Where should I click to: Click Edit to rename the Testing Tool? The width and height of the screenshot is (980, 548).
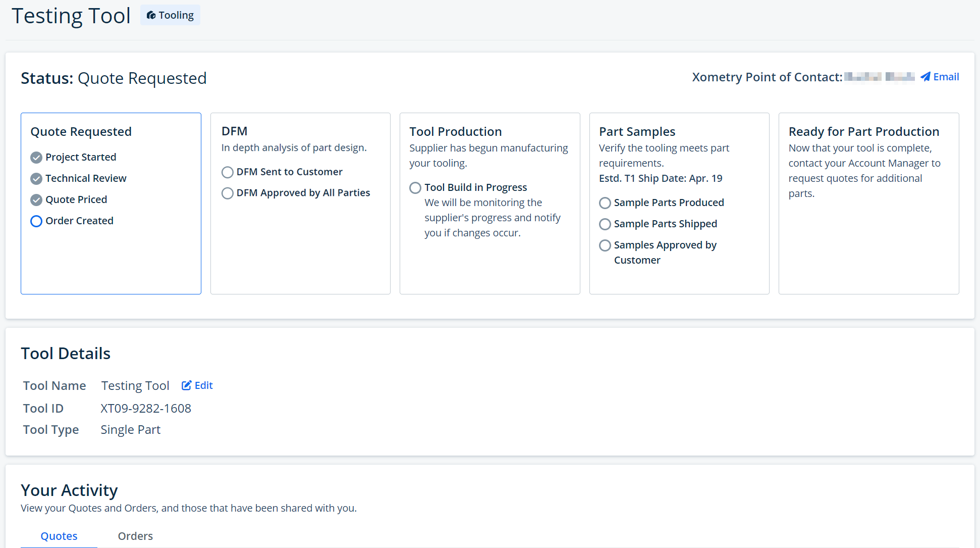click(203, 385)
